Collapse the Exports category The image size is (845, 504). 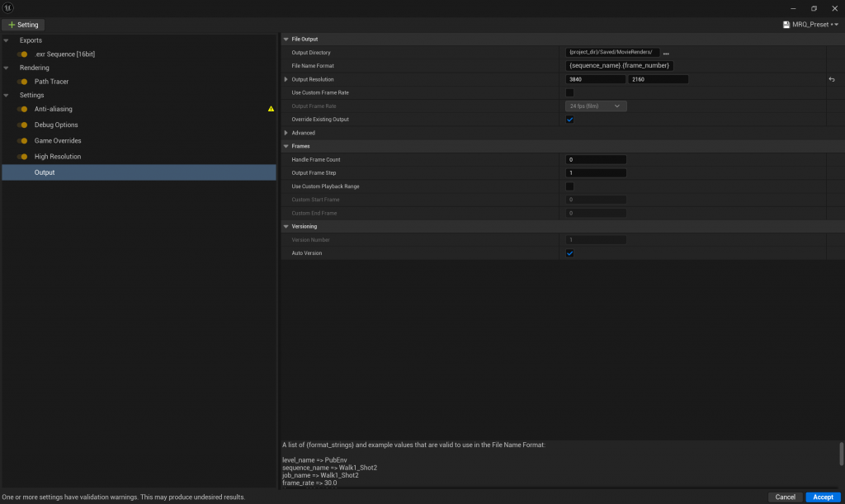click(6, 40)
